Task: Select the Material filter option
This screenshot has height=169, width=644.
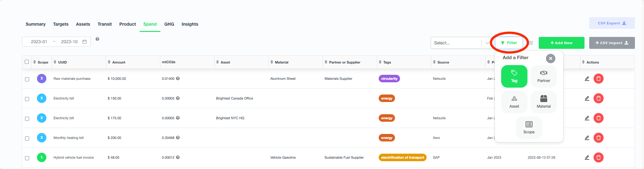Action: (x=543, y=102)
